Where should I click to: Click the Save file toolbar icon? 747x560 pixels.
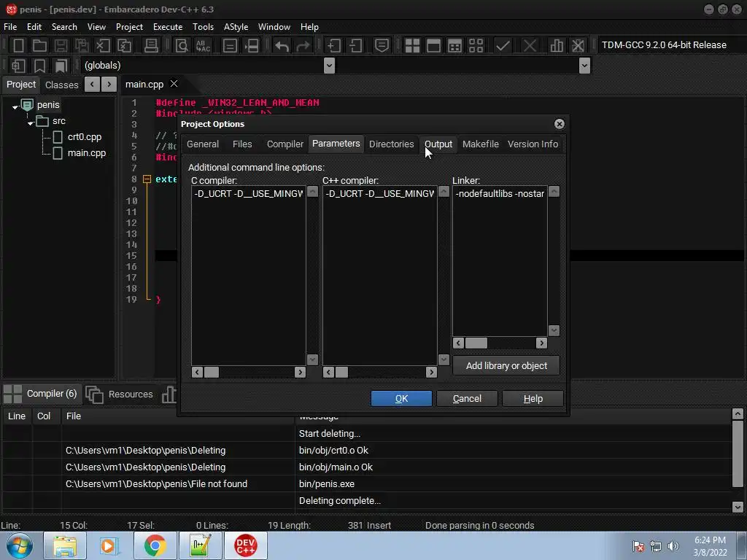[x=61, y=46]
